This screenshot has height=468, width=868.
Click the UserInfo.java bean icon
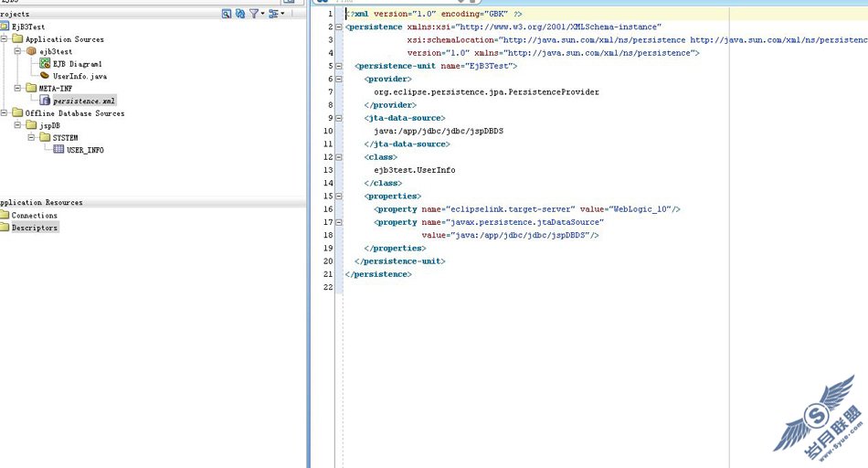click(x=45, y=75)
